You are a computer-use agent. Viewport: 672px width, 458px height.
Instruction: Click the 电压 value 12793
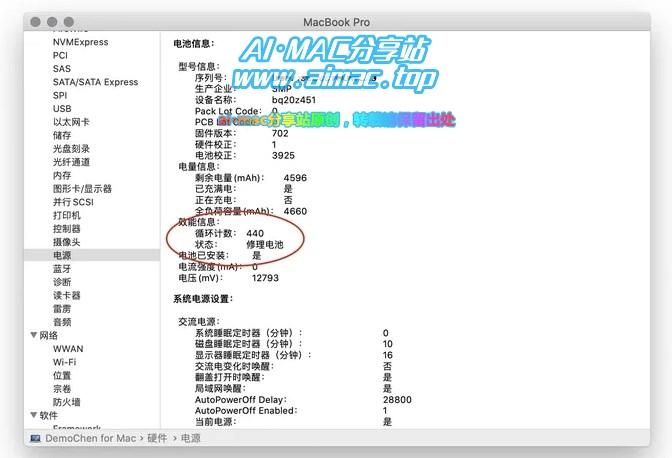pyautogui.click(x=265, y=278)
